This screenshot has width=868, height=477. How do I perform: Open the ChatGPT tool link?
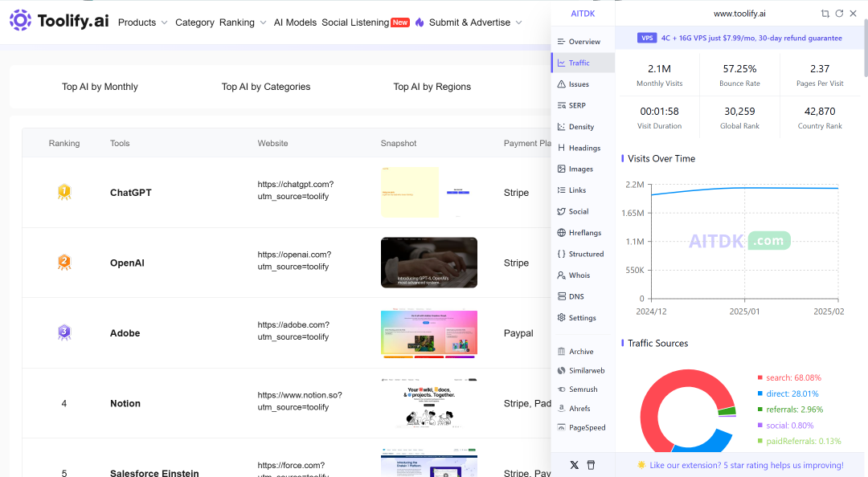tap(131, 193)
